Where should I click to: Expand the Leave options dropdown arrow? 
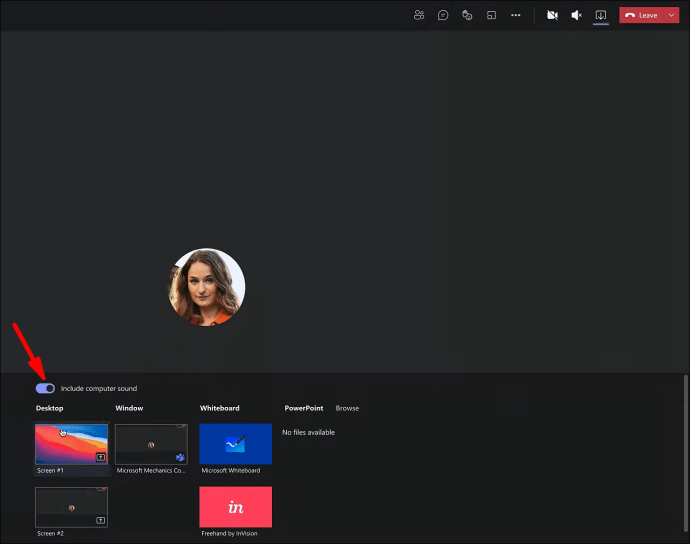tap(670, 15)
